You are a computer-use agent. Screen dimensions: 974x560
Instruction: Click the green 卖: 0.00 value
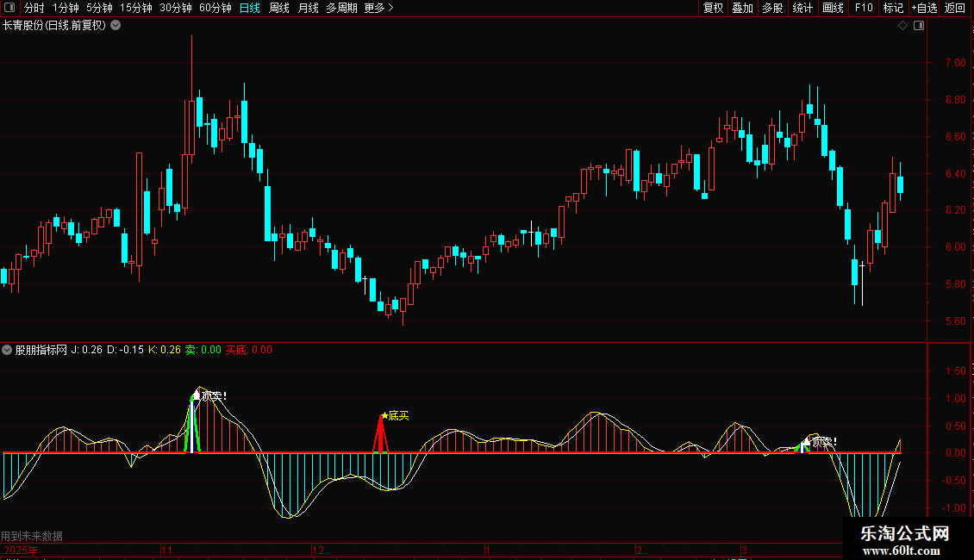[203, 350]
